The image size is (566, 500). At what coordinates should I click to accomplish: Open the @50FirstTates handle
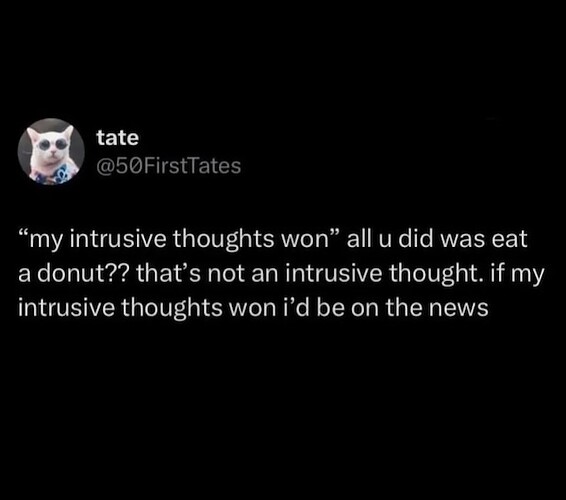click(169, 166)
